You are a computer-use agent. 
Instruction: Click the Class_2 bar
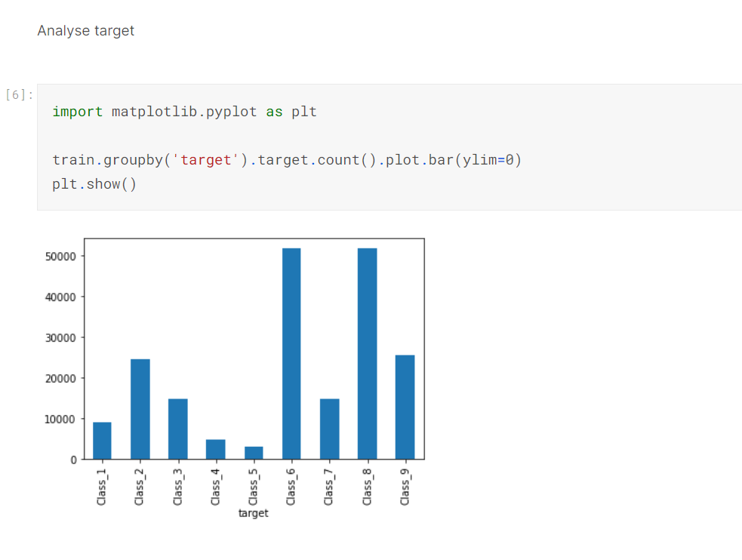tap(140, 408)
